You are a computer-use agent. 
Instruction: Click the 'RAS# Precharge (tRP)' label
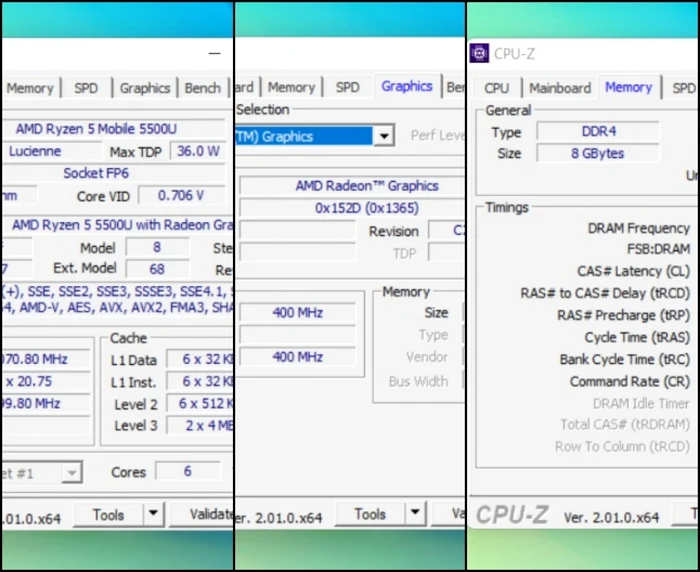point(624,315)
